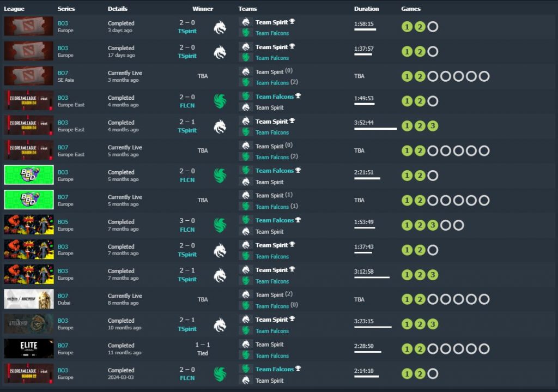This screenshot has height=392, width=558.
Task: Click Team Spirit winner logo in 3 days ago series
Action: click(x=220, y=27)
